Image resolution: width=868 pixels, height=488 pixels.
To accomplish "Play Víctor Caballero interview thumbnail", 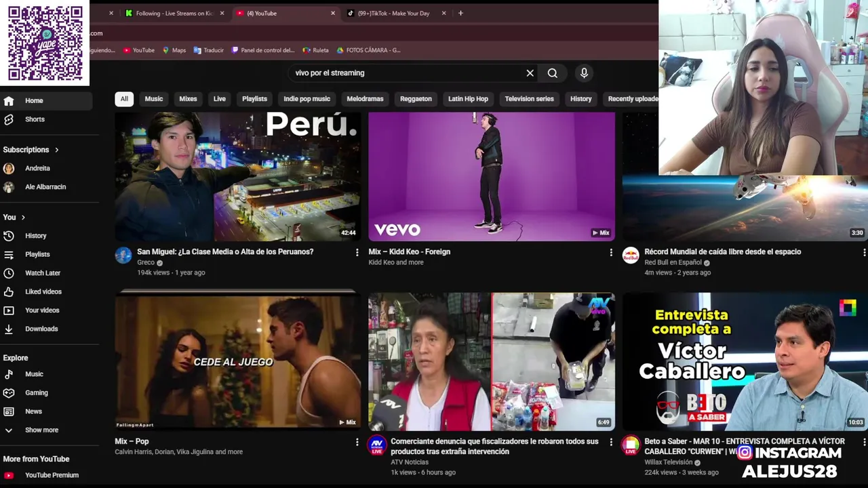I will pos(745,362).
